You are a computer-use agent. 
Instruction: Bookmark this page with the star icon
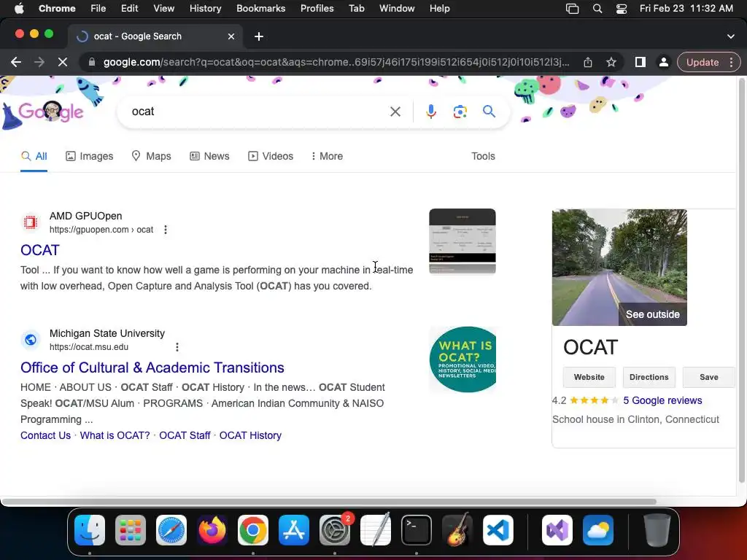tap(611, 63)
